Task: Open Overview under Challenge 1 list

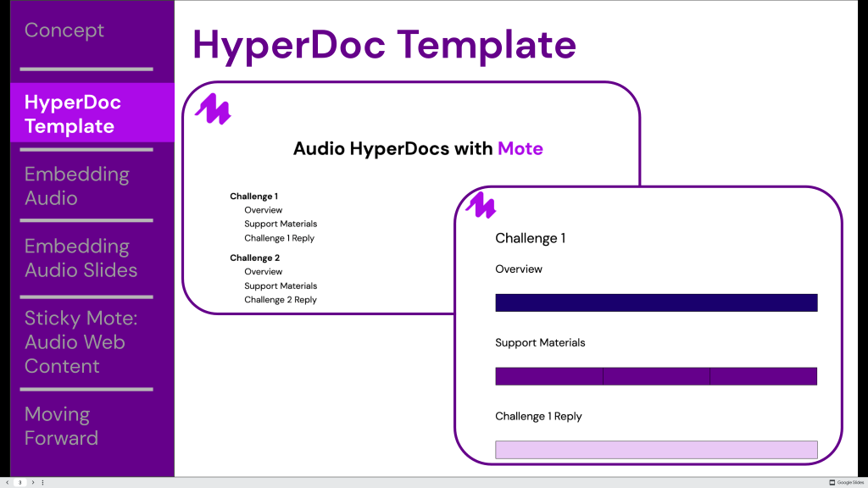Action: pos(264,209)
